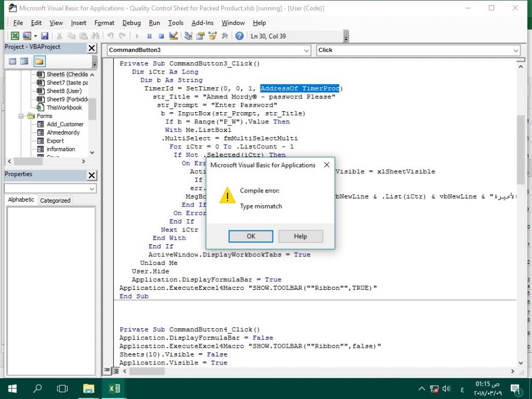This screenshot has width=532, height=399.
Task: Click the Undo toolbar icon
Action: point(110,36)
